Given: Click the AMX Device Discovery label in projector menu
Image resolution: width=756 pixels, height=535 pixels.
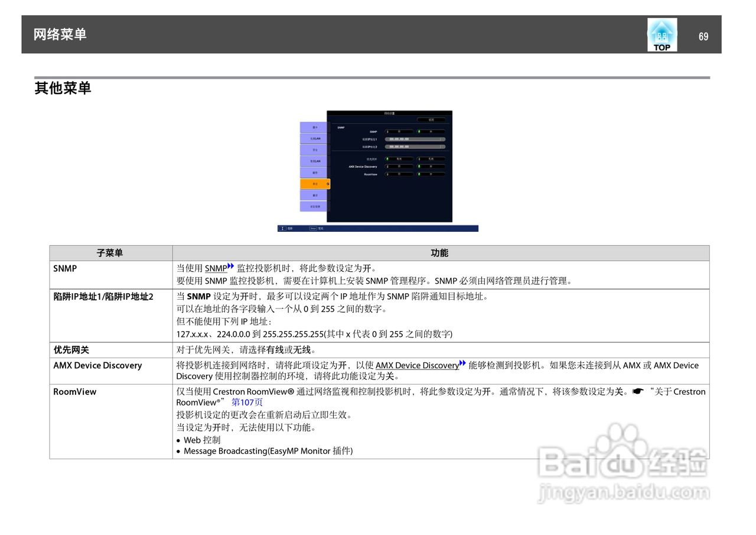Looking at the screenshot, I should pyautogui.click(x=363, y=167).
